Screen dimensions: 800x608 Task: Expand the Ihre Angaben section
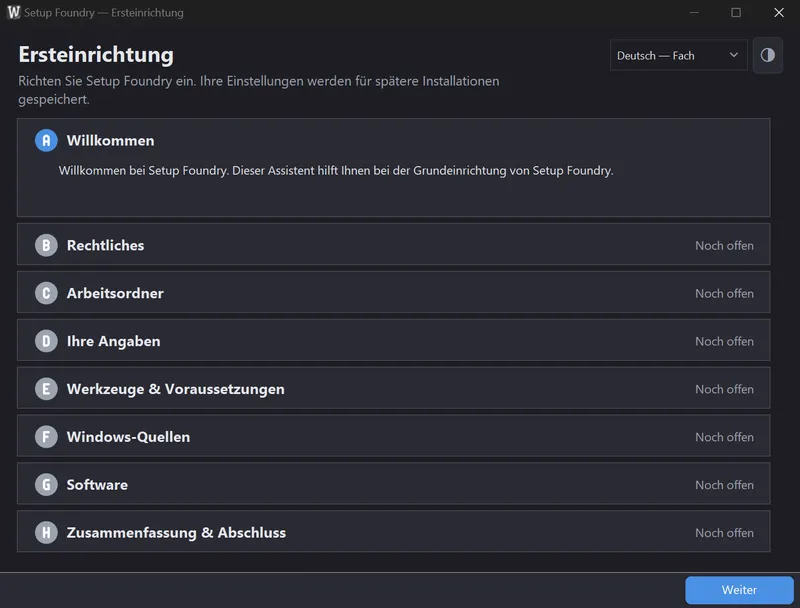(x=393, y=340)
